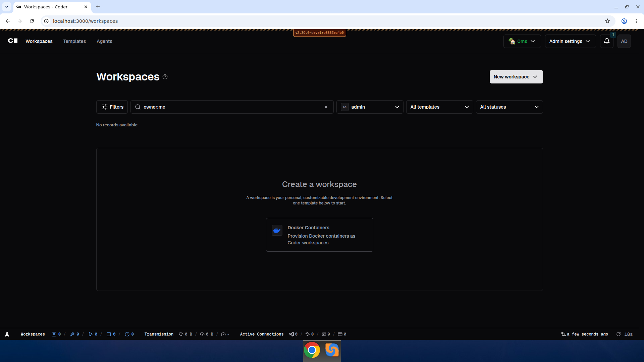Click the second taskbar app icon

point(332,350)
